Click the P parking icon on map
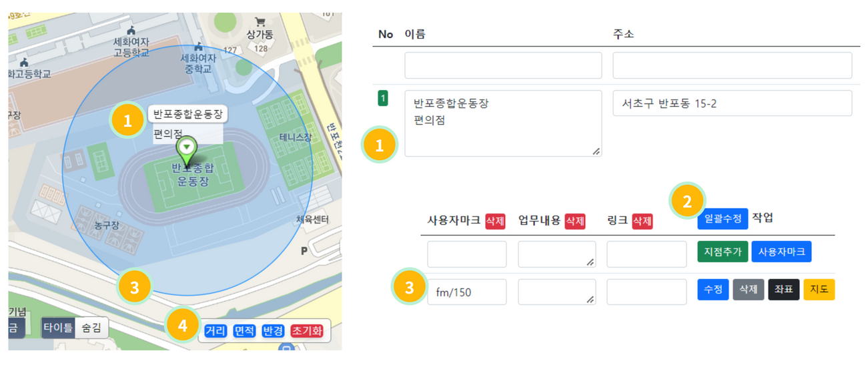The width and height of the screenshot is (868, 365). click(304, 251)
